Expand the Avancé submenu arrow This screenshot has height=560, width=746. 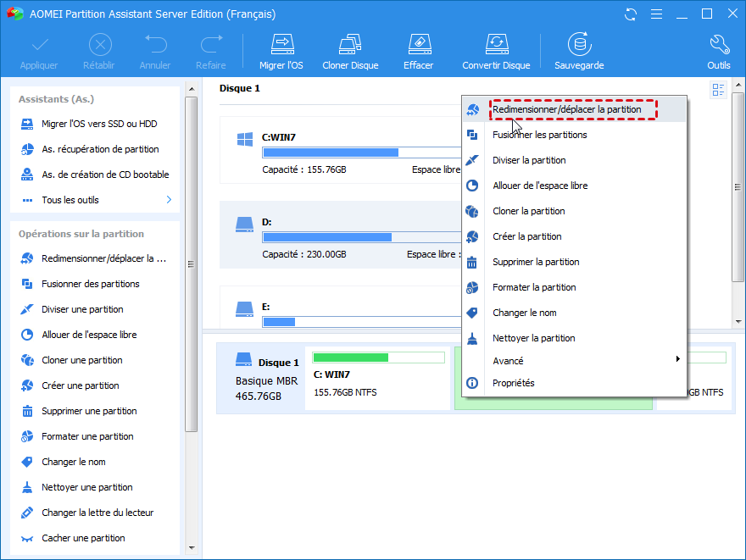click(678, 359)
